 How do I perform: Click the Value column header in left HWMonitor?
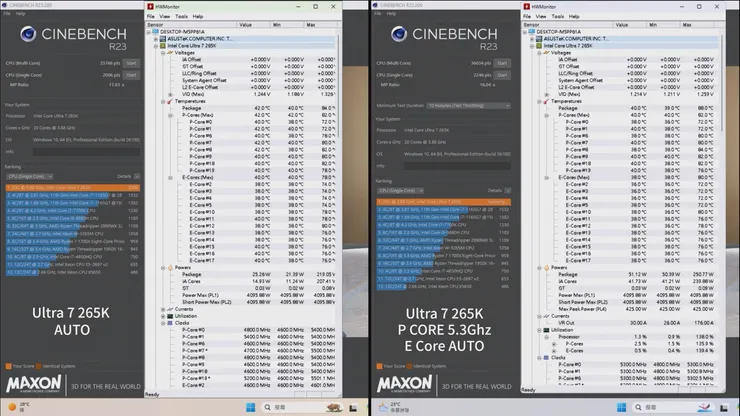pos(253,25)
